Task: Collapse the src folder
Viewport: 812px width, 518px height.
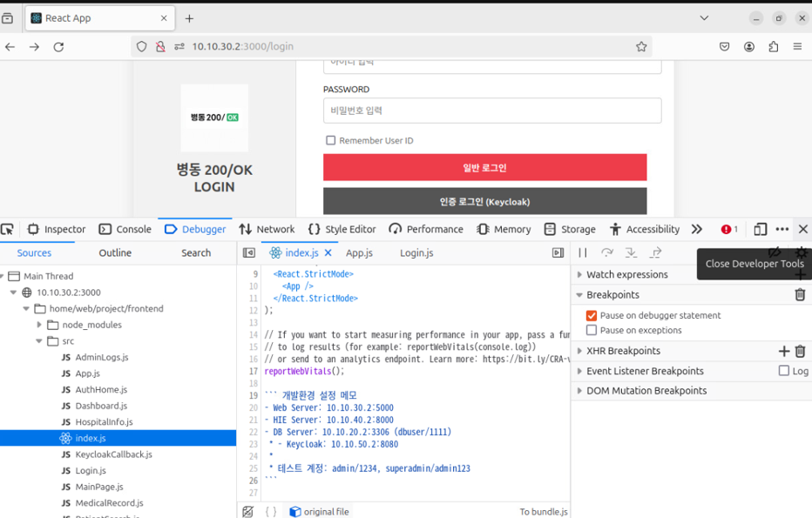Action: point(39,341)
